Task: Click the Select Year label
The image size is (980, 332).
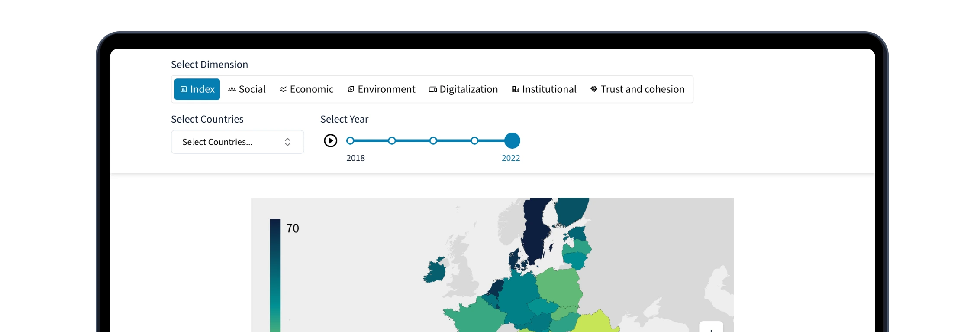Action: click(x=344, y=119)
